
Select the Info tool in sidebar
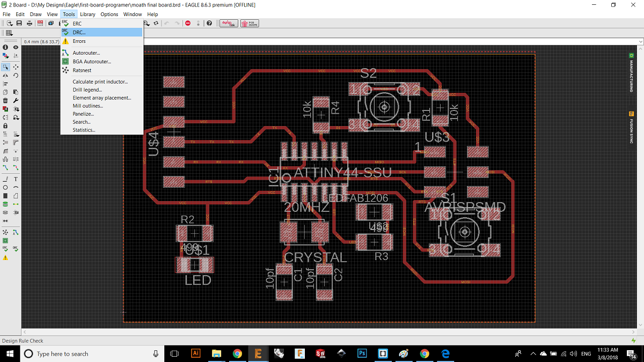click(5, 47)
